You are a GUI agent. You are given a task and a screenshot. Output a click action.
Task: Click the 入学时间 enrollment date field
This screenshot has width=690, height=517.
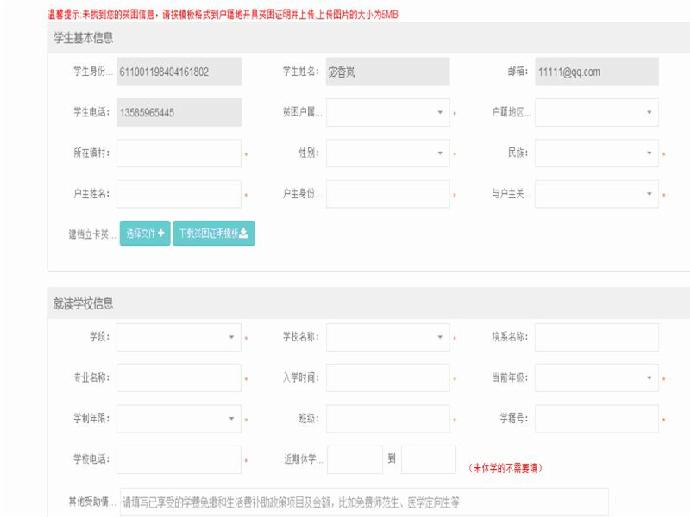(x=387, y=378)
